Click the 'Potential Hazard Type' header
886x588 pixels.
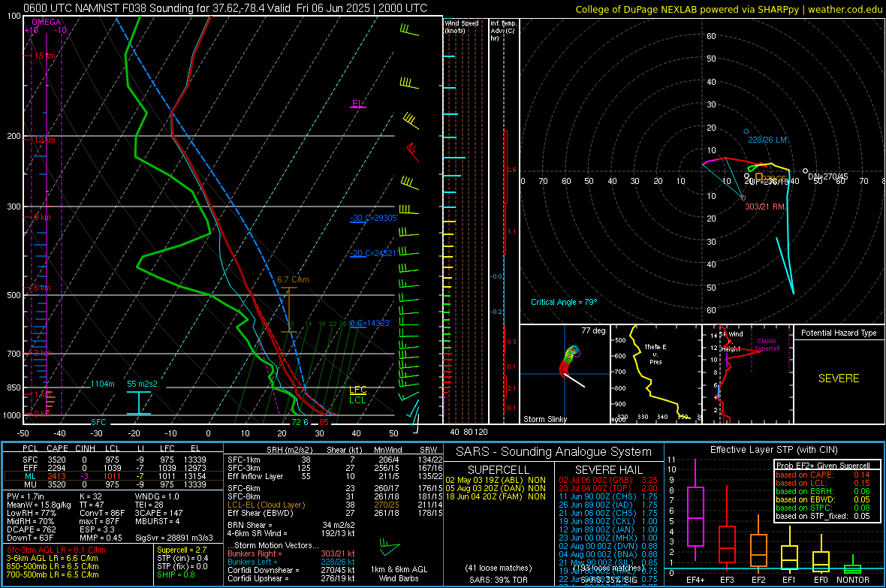(x=839, y=333)
